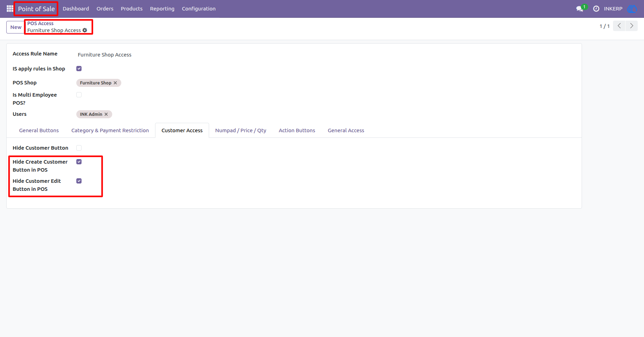Switch to the Action Buttons tab

click(297, 130)
